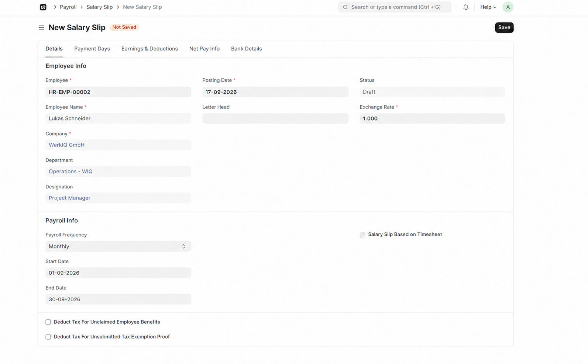The image size is (588, 364).
Task: Edit the Exchange Rate field
Action: [432, 118]
